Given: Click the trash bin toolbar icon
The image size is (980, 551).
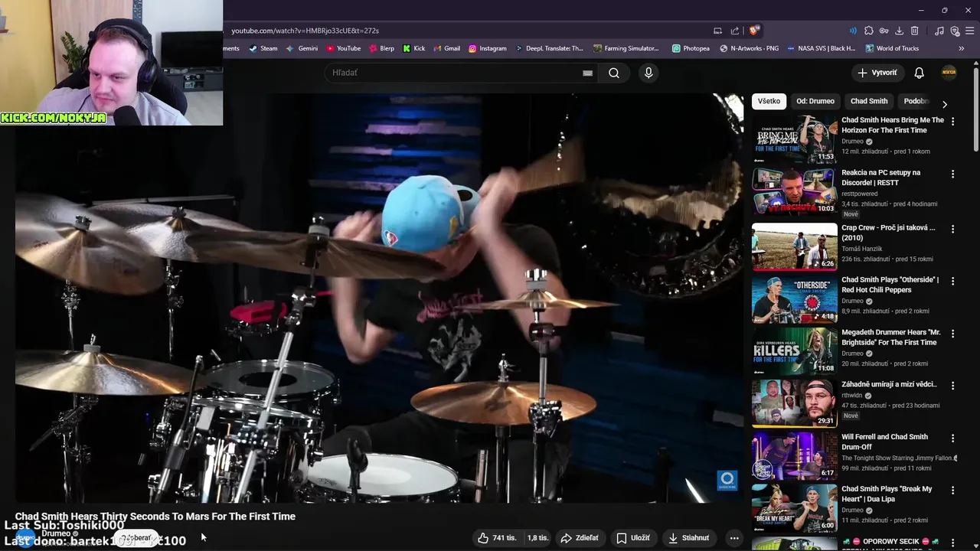Looking at the screenshot, I should point(915,31).
